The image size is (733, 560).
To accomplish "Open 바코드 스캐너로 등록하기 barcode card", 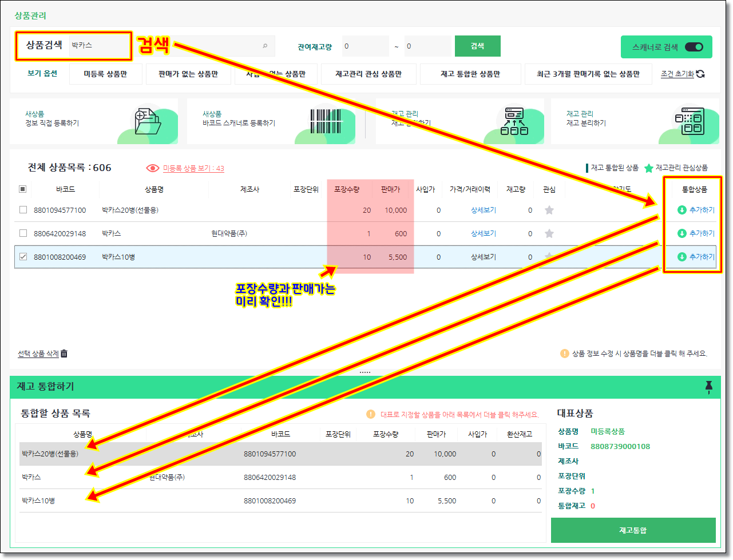I will (x=325, y=122).
